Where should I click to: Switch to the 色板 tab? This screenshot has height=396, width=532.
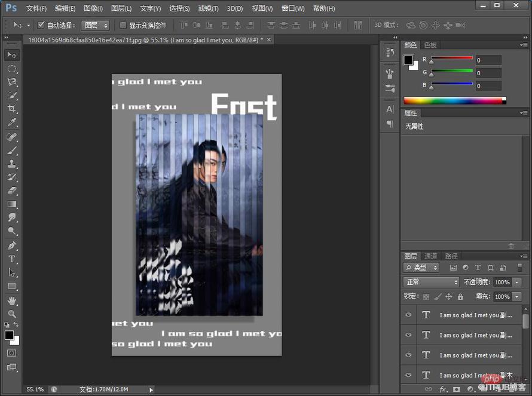(430, 45)
